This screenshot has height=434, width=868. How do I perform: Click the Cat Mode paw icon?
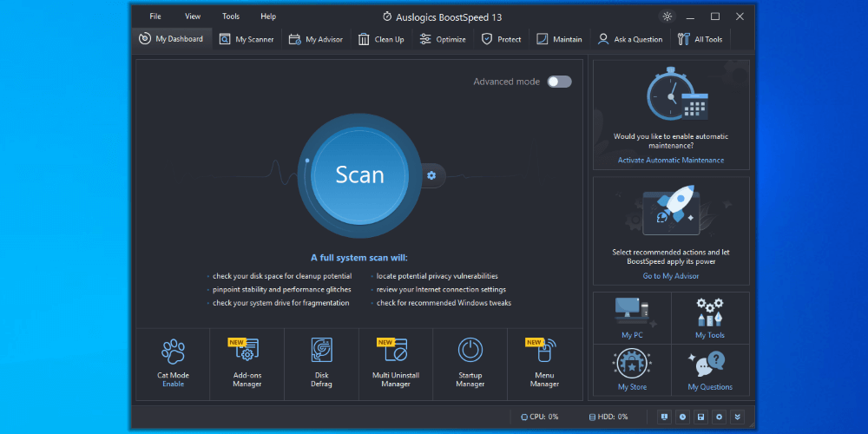174,351
